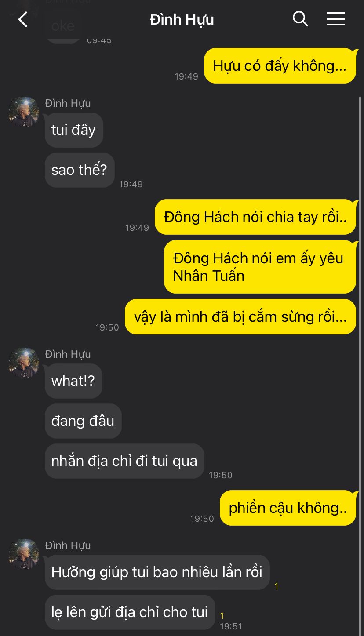
Task: Tap "lẹ lên gửi địa chỉ cho tui" message
Action: coord(130,612)
